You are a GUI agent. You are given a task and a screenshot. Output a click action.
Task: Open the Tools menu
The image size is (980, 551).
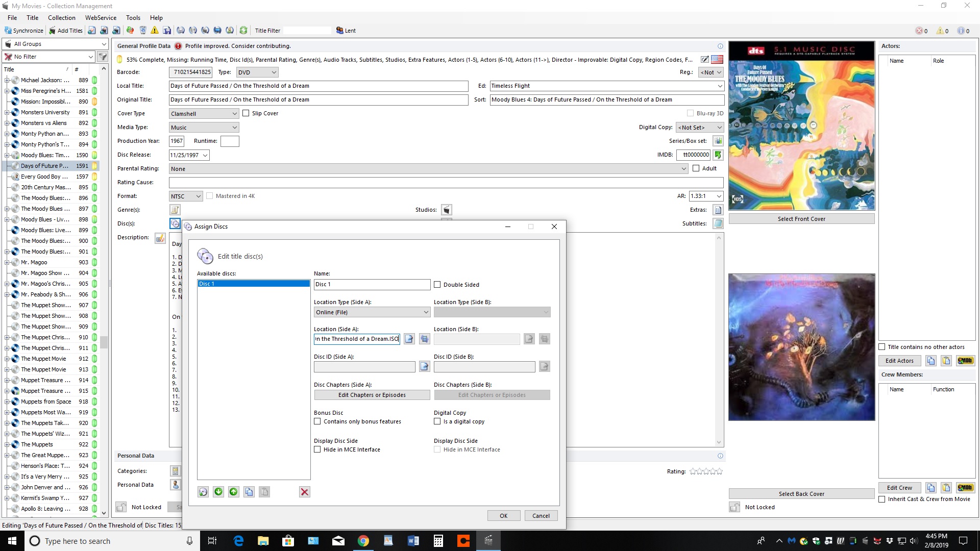[133, 17]
